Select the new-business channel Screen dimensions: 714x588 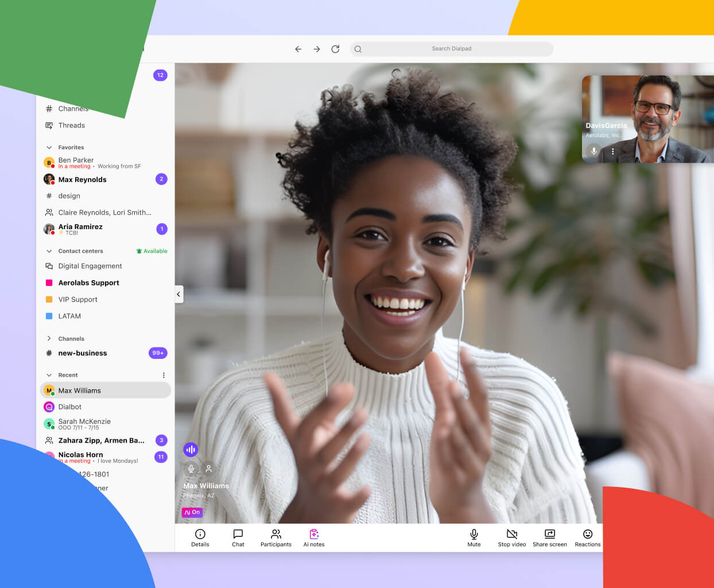point(82,353)
